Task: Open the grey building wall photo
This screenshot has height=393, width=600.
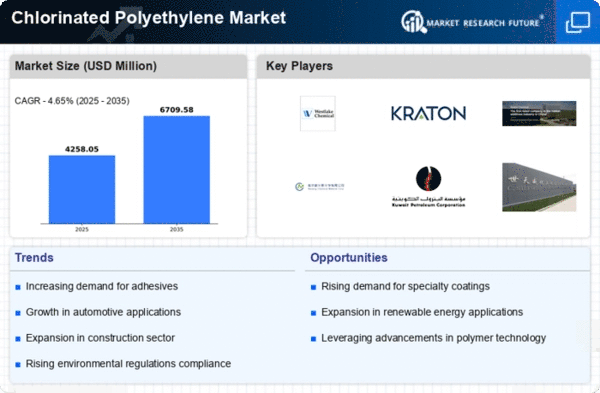Action: [x=539, y=187]
